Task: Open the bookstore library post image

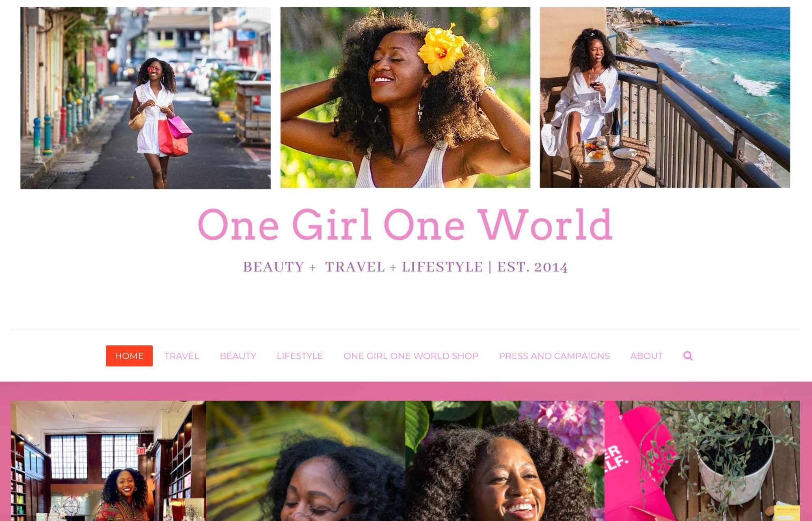Action: pos(108,461)
